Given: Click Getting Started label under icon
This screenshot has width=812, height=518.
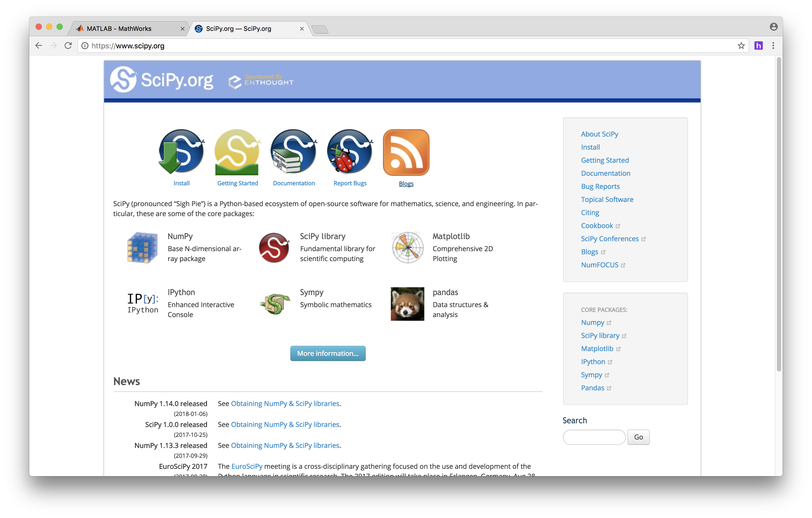Looking at the screenshot, I should coord(237,183).
